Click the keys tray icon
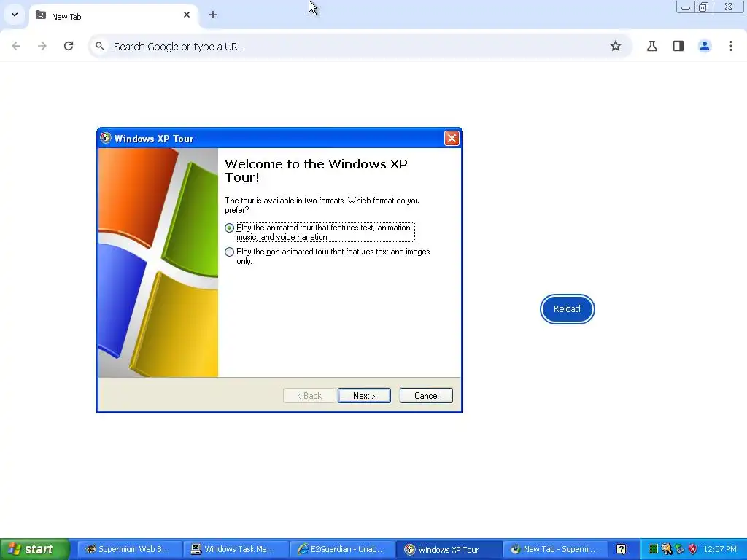747x560 pixels. pos(667,549)
